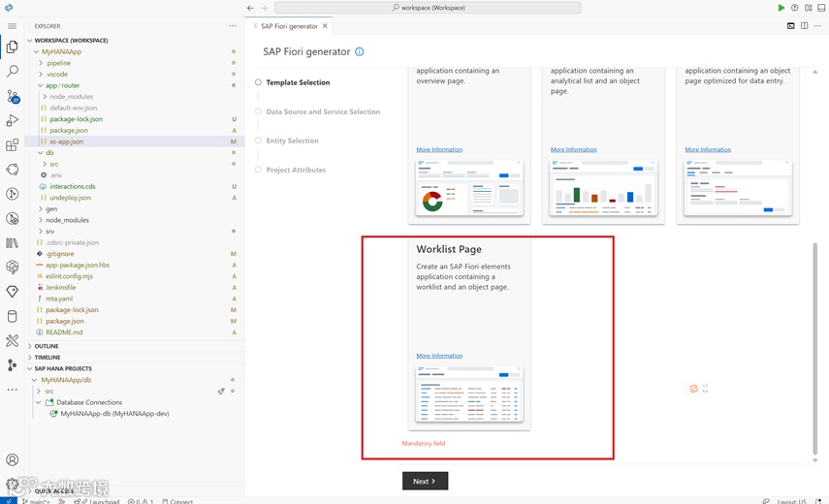This screenshot has width=829, height=504.
Task: Select the Entity Selection step
Action: 292,141
